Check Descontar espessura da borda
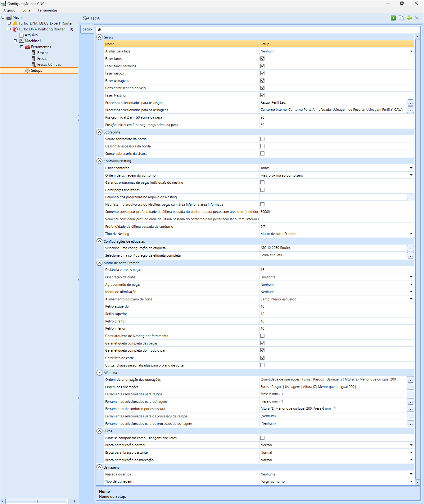This screenshot has height=504, width=424. [x=262, y=146]
